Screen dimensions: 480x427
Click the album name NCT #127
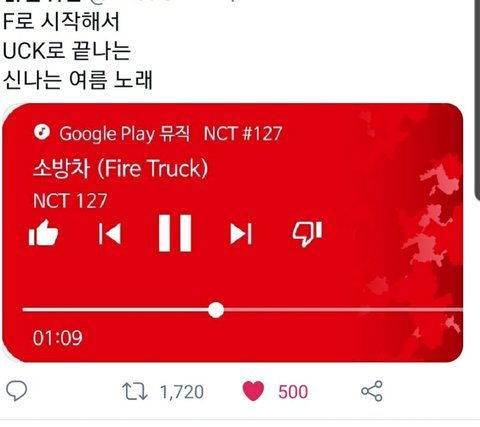[x=243, y=133]
